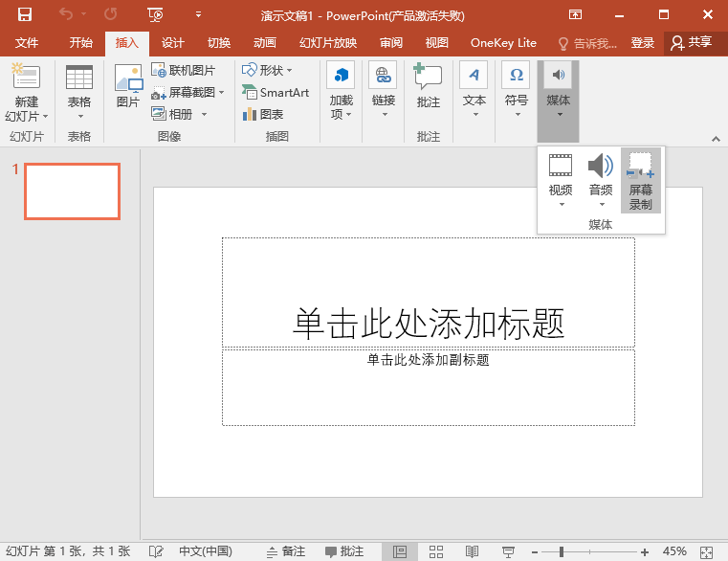
Task: Click the Save icon in title bar
Action: pos(25,15)
